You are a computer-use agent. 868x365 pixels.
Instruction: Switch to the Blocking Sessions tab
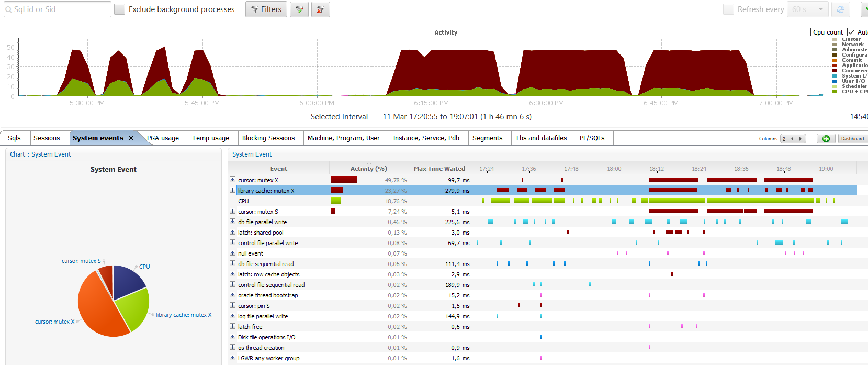pos(268,138)
